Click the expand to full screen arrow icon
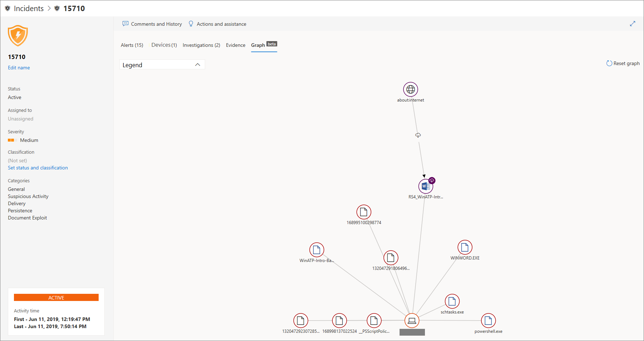The height and width of the screenshot is (341, 644). coord(633,24)
